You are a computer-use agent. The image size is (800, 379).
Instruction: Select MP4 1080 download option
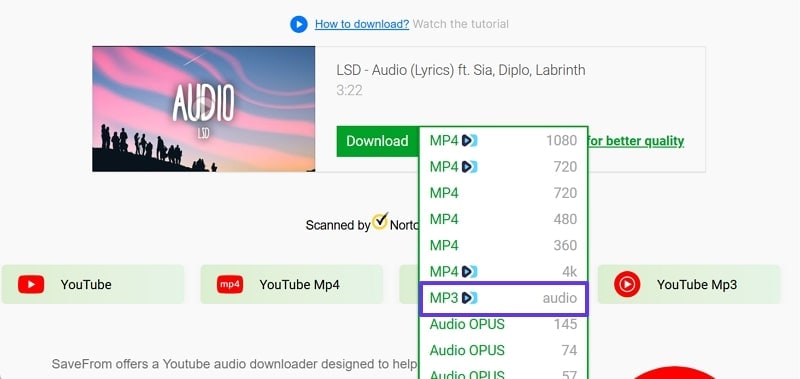(x=503, y=140)
